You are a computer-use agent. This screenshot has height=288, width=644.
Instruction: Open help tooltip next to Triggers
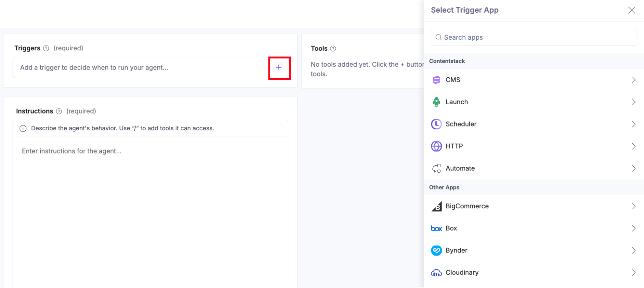(46, 48)
